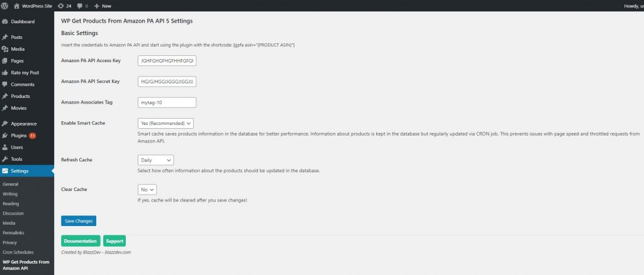Click the Users person icon
Viewport: 644px width, 275px height.
pos(5,147)
